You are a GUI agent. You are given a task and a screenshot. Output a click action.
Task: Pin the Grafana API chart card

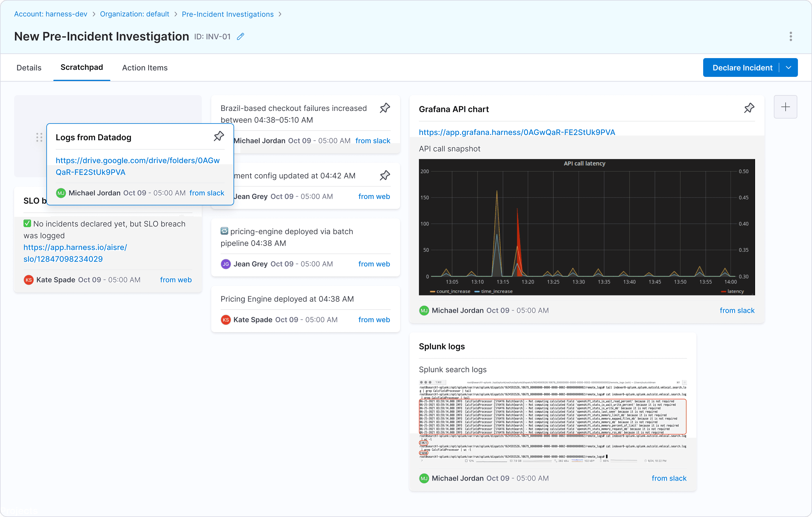point(749,108)
